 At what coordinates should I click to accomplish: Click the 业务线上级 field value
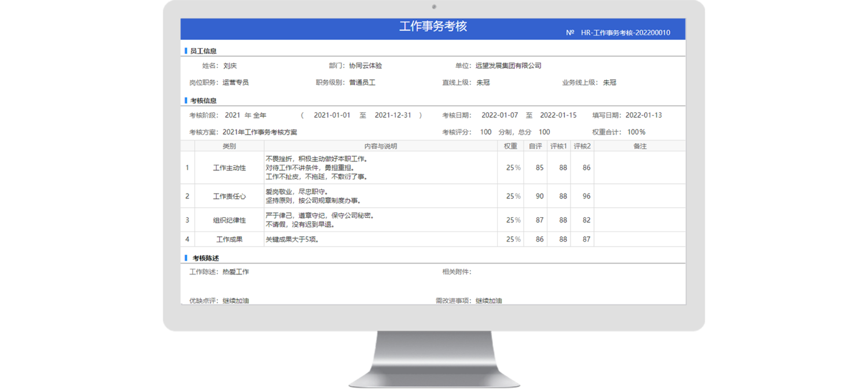pos(609,83)
